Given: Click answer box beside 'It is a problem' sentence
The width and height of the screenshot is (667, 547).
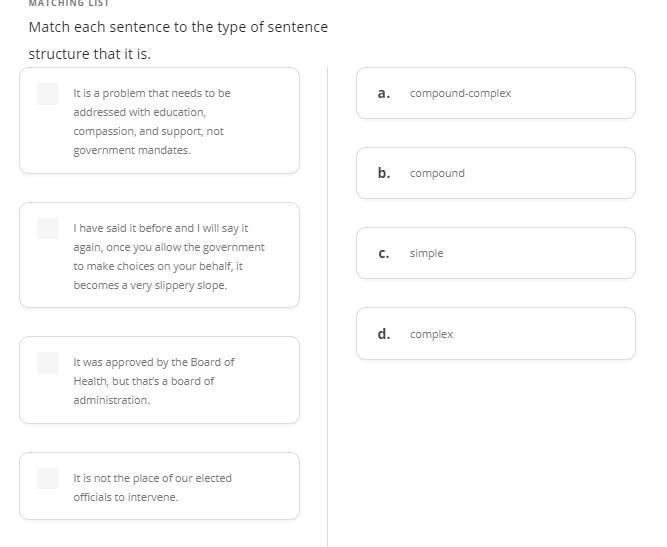Looking at the screenshot, I should [x=47, y=94].
